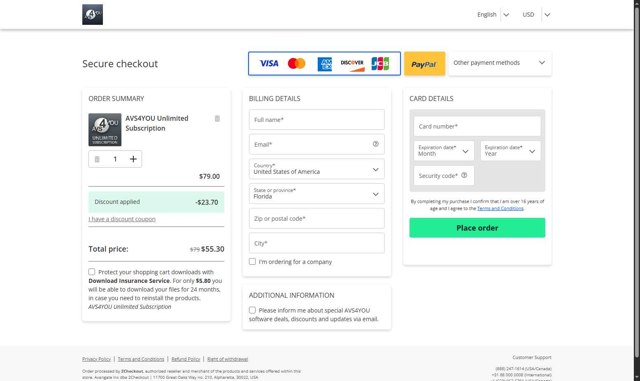Click the email help question mark icon

pos(376,144)
